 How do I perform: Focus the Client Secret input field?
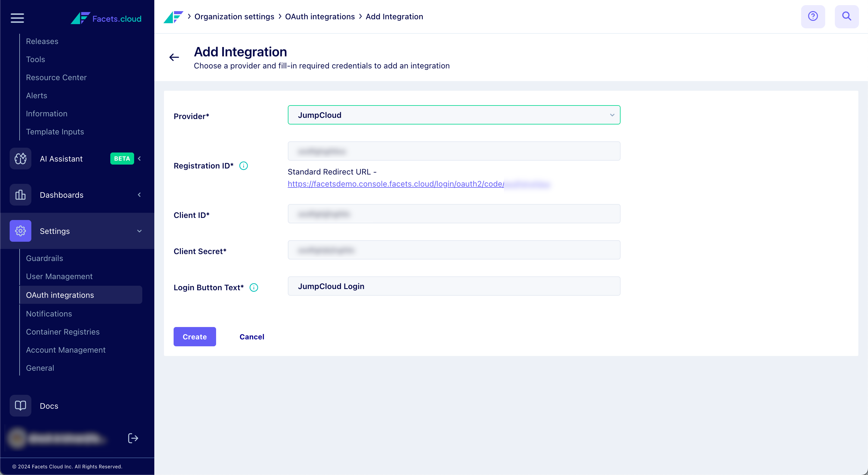tap(454, 250)
